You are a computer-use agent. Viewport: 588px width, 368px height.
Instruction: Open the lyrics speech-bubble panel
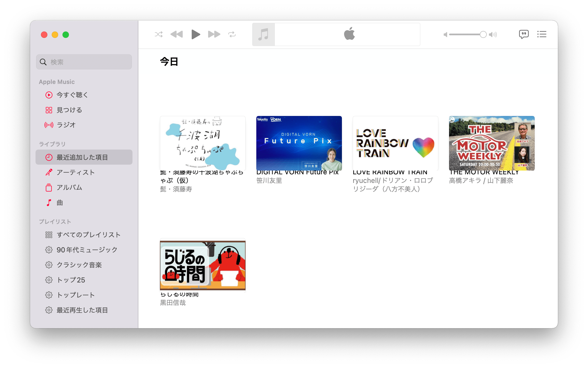click(524, 34)
